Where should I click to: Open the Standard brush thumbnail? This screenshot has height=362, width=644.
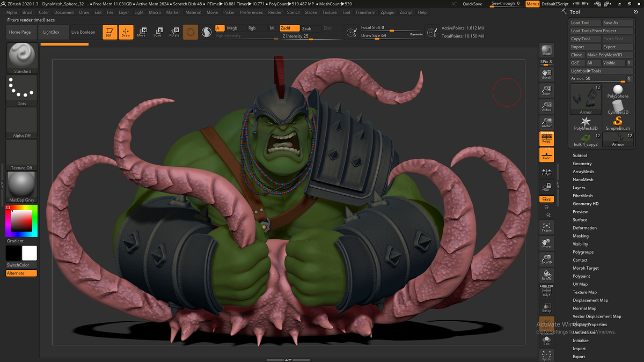point(22,58)
